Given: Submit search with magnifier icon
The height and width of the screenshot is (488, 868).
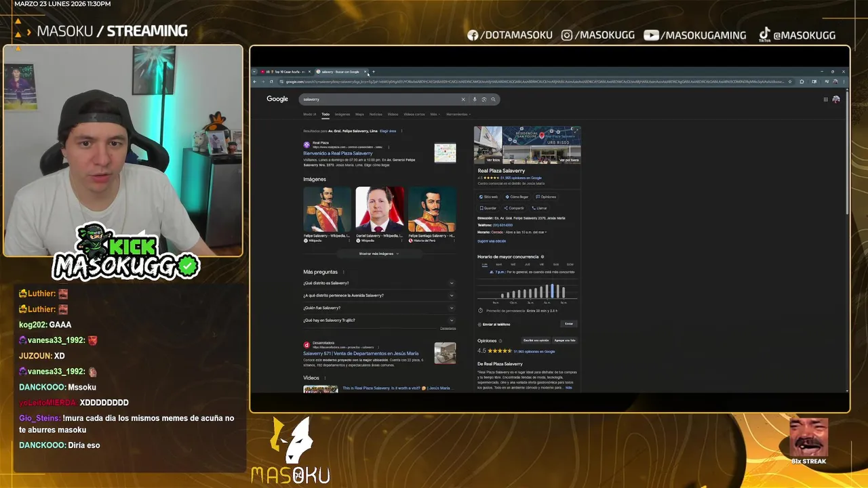Looking at the screenshot, I should point(493,99).
